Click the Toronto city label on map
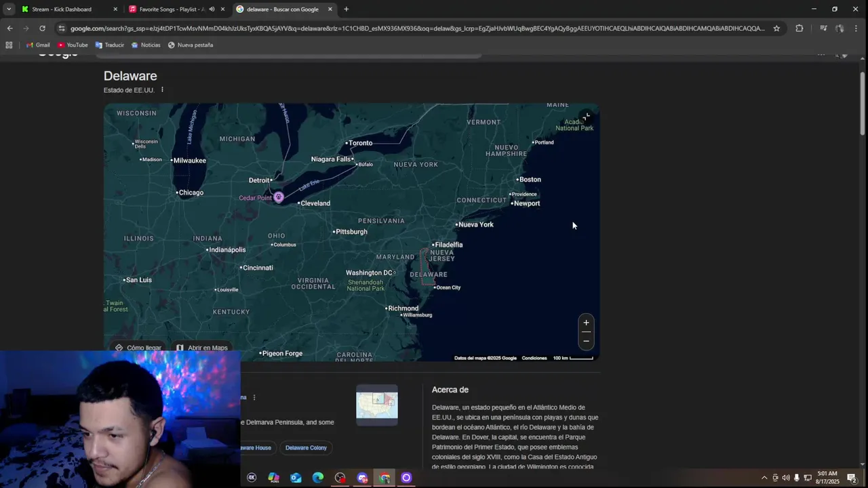The width and height of the screenshot is (868, 488). 361,143
